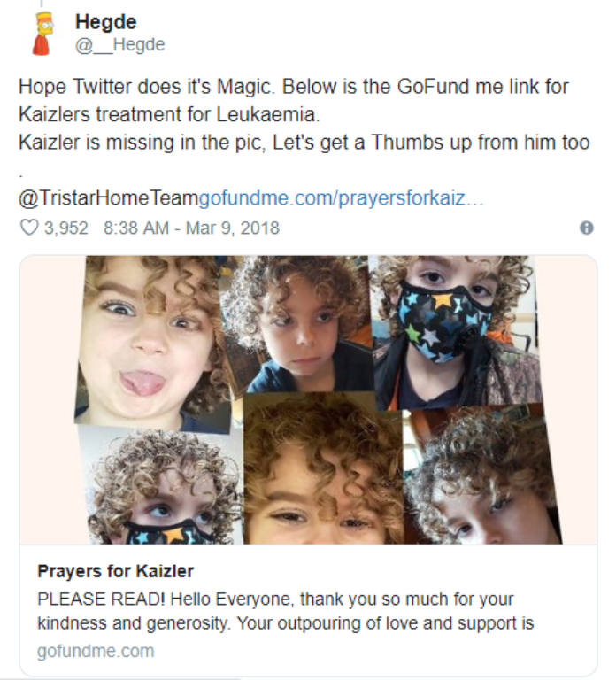Image resolution: width=616 pixels, height=680 pixels.
Task: Open the tweet info icon
Action: [x=586, y=228]
